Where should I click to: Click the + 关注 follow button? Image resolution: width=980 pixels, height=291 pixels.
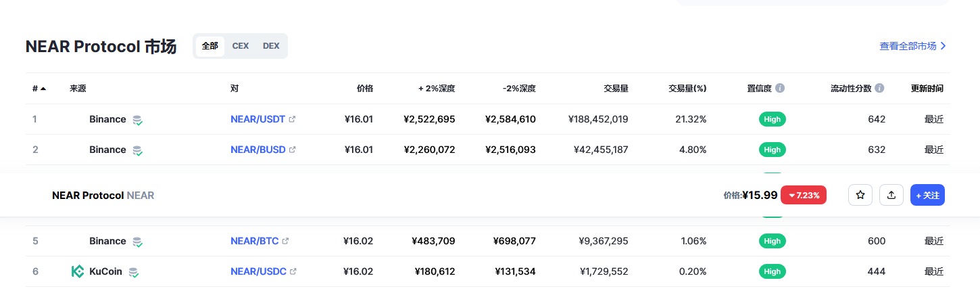click(927, 195)
